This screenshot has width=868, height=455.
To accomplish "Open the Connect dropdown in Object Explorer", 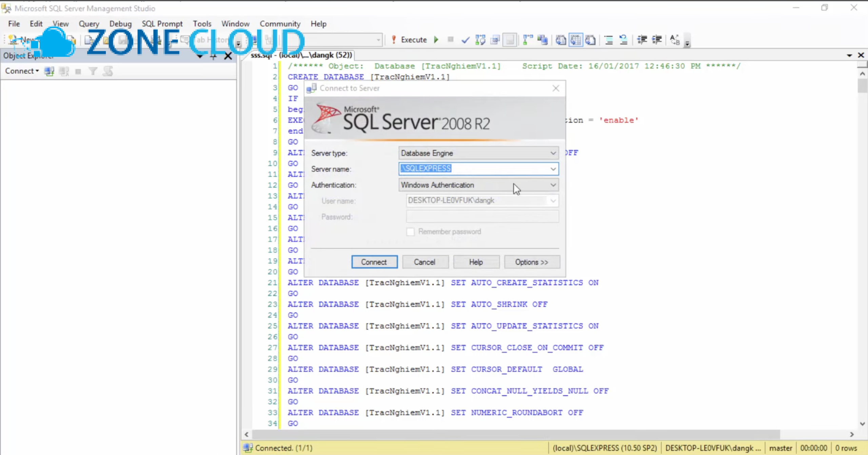I will (x=22, y=71).
